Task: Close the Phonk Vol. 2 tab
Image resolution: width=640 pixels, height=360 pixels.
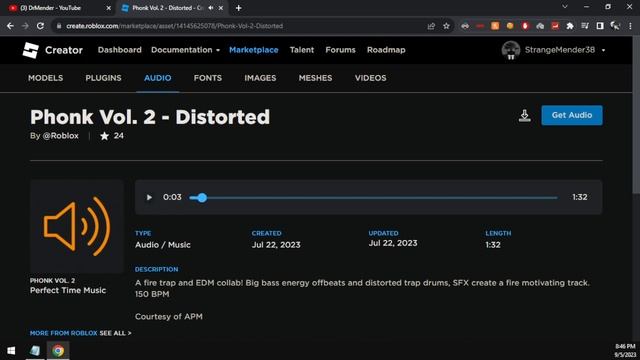Action: pyautogui.click(x=221, y=8)
